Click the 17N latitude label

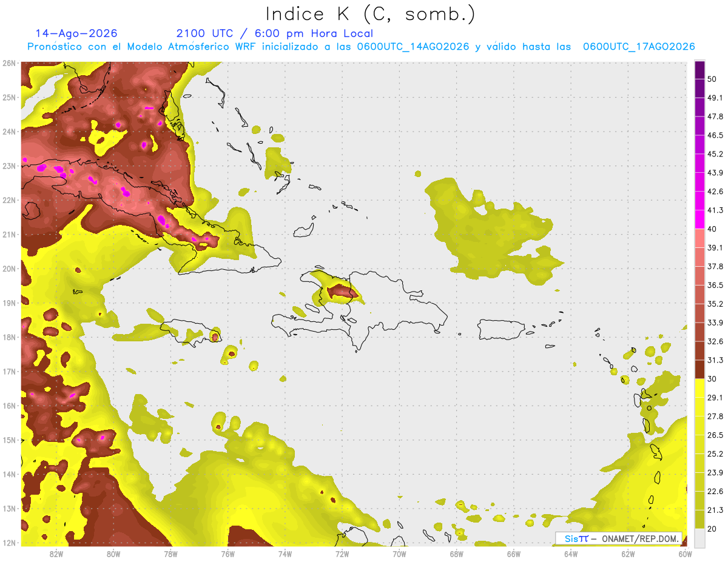[9, 371]
